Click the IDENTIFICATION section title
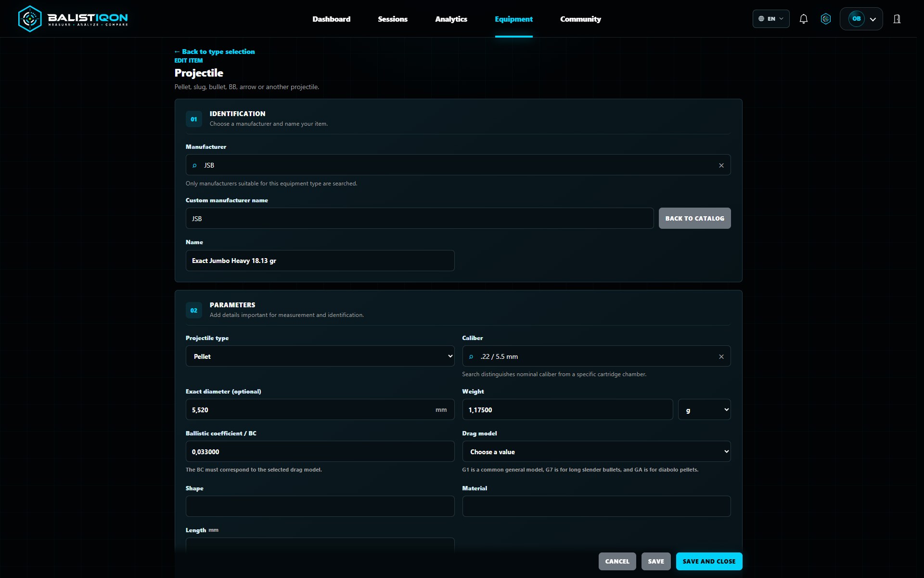924x578 pixels. click(237, 114)
